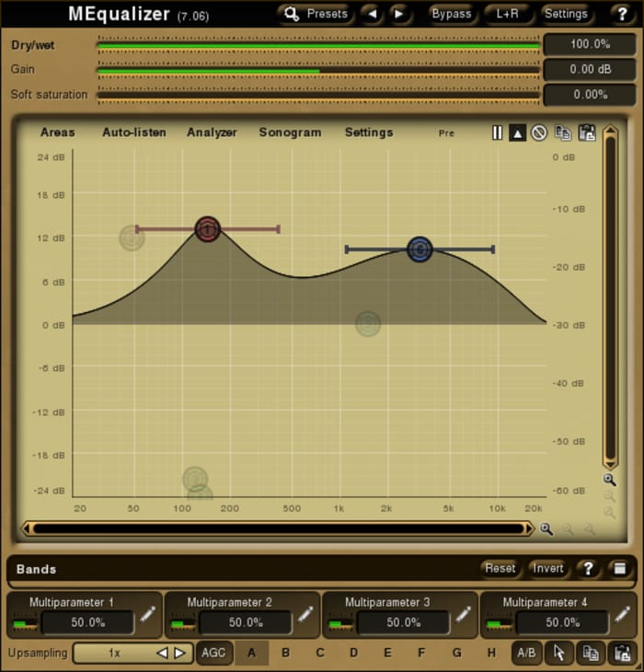Copy the equalizer curve settings
644x672 pixels.
click(x=563, y=133)
